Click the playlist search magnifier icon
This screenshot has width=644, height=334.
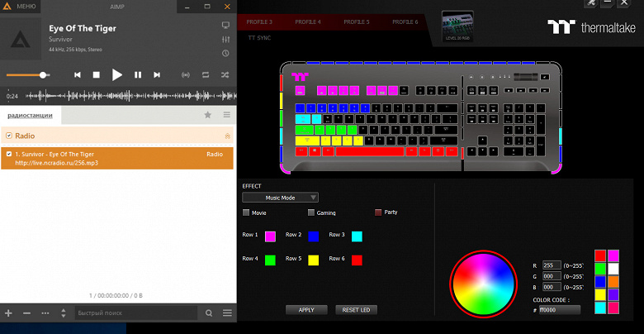pos(209,313)
